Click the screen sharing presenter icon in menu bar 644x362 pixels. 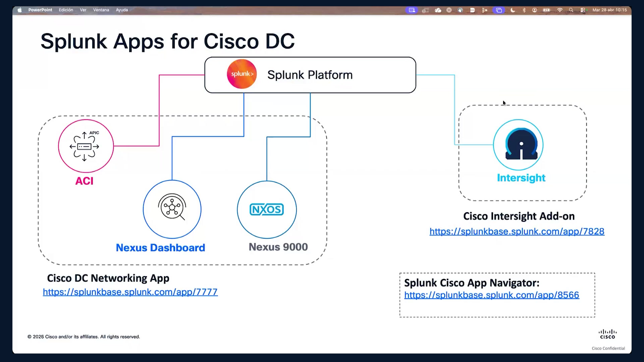412,10
